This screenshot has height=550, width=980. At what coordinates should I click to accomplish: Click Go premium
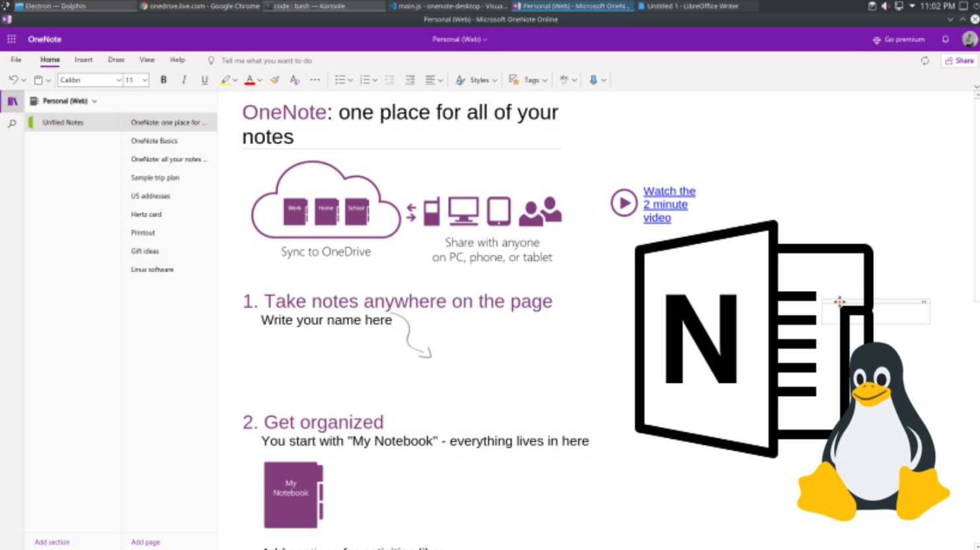coord(899,40)
